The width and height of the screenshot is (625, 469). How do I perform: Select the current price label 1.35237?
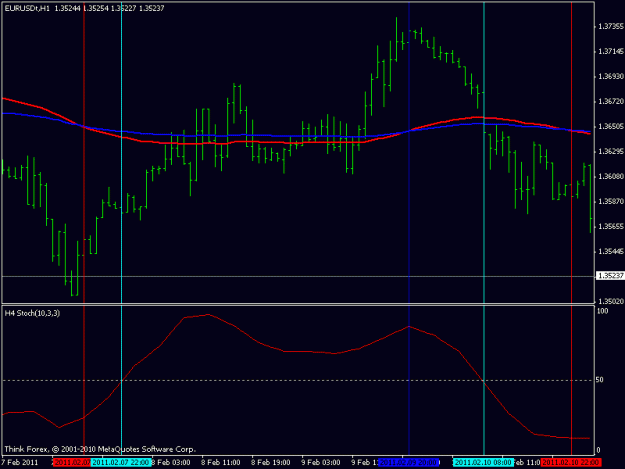610,276
